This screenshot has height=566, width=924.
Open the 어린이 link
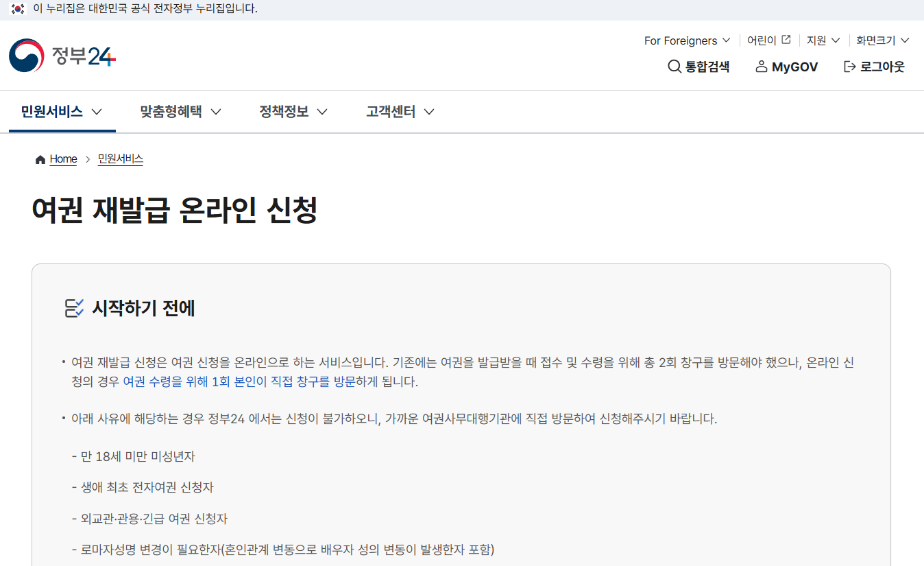(x=761, y=40)
